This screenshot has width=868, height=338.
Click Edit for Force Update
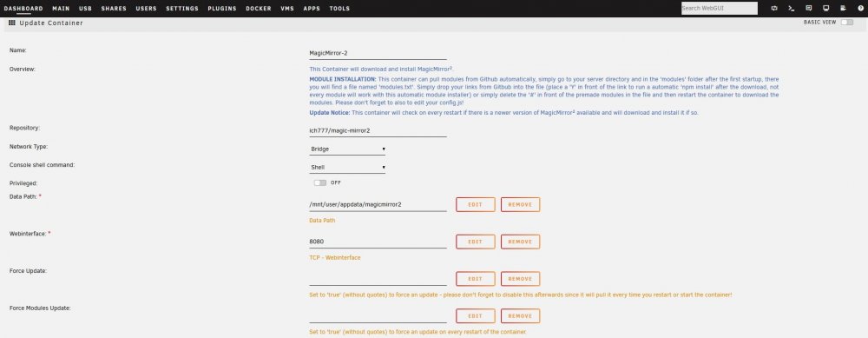pos(476,279)
